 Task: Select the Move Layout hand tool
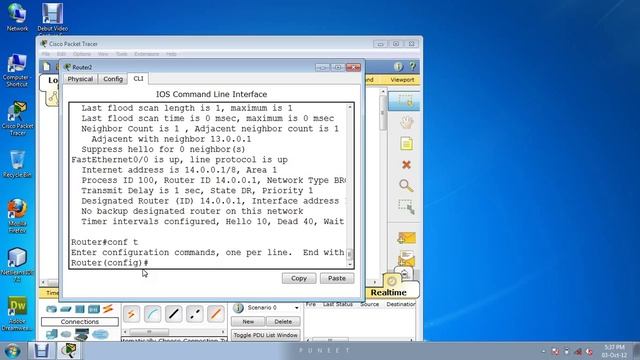pos(406,122)
